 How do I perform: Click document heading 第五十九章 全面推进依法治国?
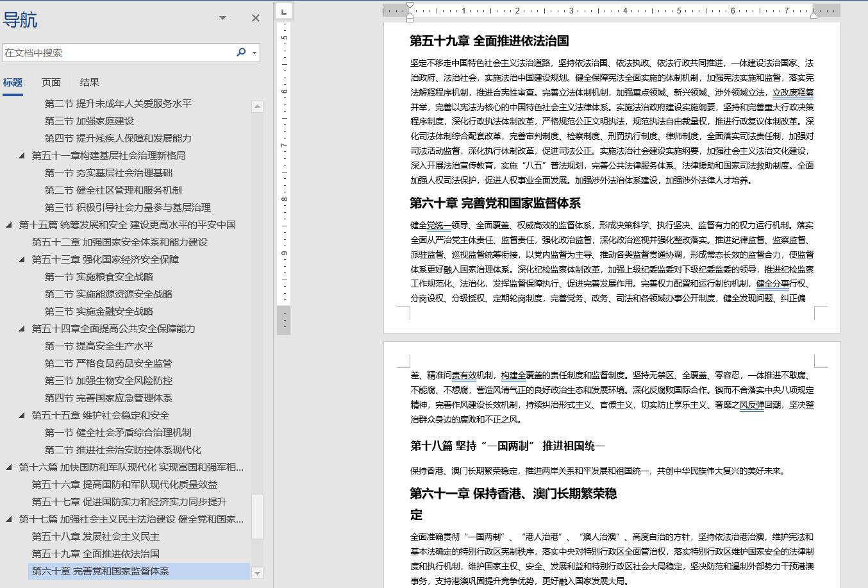tap(489, 41)
